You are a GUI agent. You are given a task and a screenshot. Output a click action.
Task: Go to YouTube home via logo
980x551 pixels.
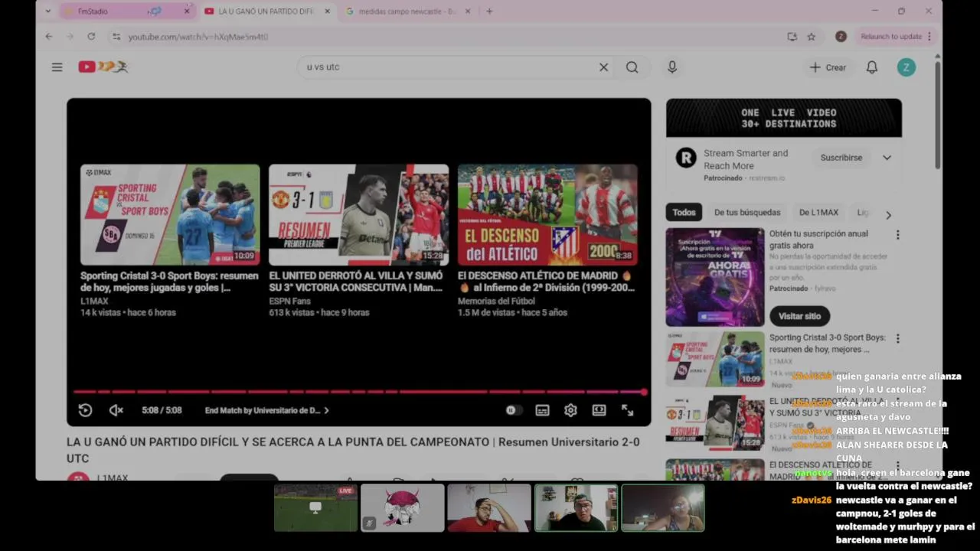coord(103,67)
